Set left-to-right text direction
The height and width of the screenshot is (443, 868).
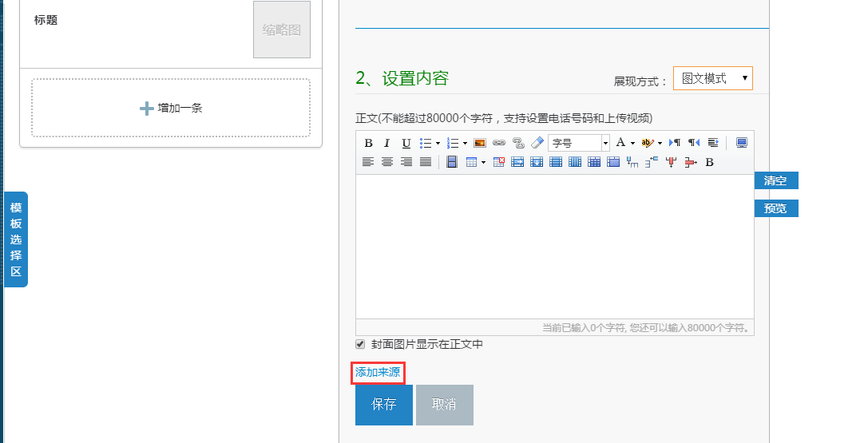[x=675, y=143]
